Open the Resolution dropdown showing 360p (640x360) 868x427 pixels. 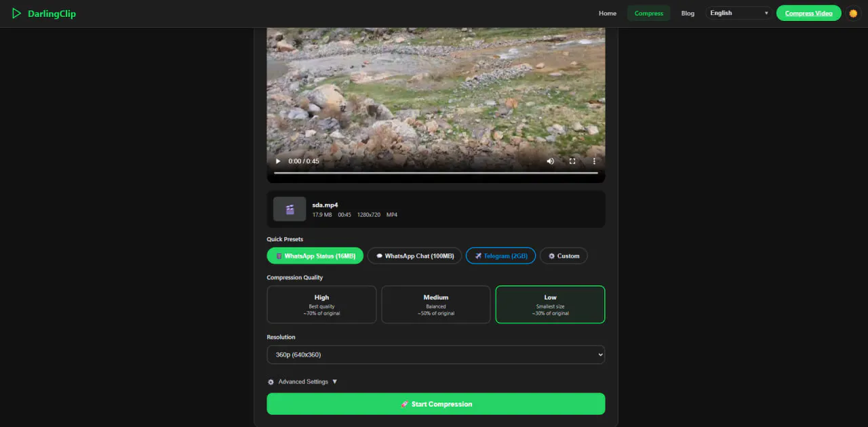pyautogui.click(x=436, y=354)
